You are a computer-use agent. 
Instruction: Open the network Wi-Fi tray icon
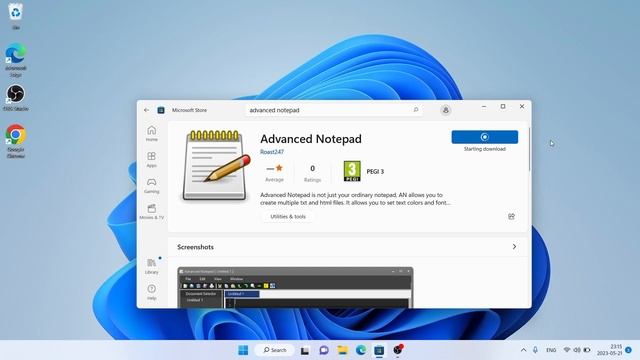click(567, 350)
